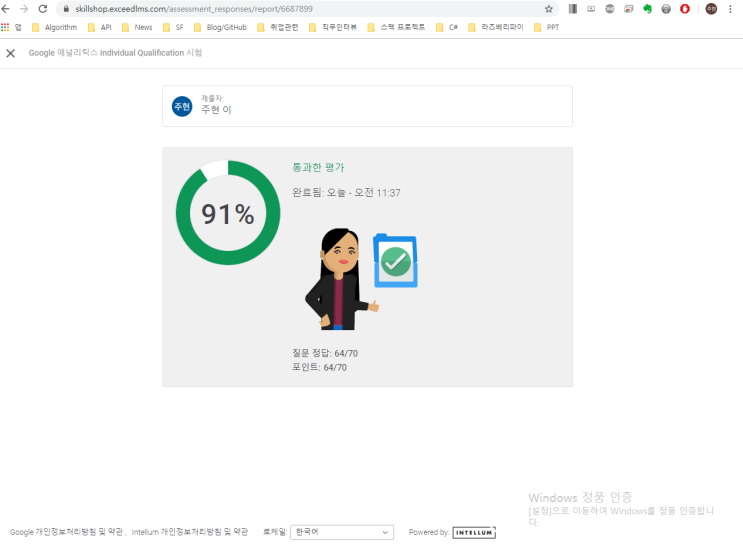Open the 스펙 프로젝트 bookmark folder
Screen dimensions: 743x550
coord(397,27)
